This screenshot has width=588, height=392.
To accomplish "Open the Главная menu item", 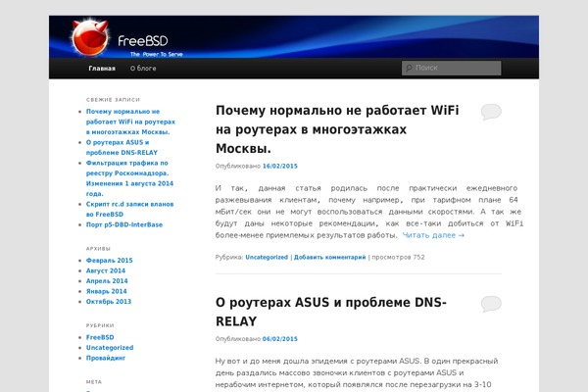I will pyautogui.click(x=102, y=69).
